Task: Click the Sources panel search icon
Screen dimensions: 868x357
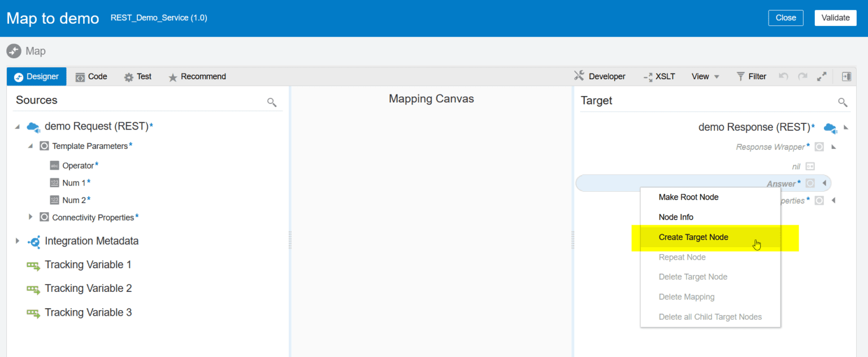Action: pyautogui.click(x=272, y=102)
